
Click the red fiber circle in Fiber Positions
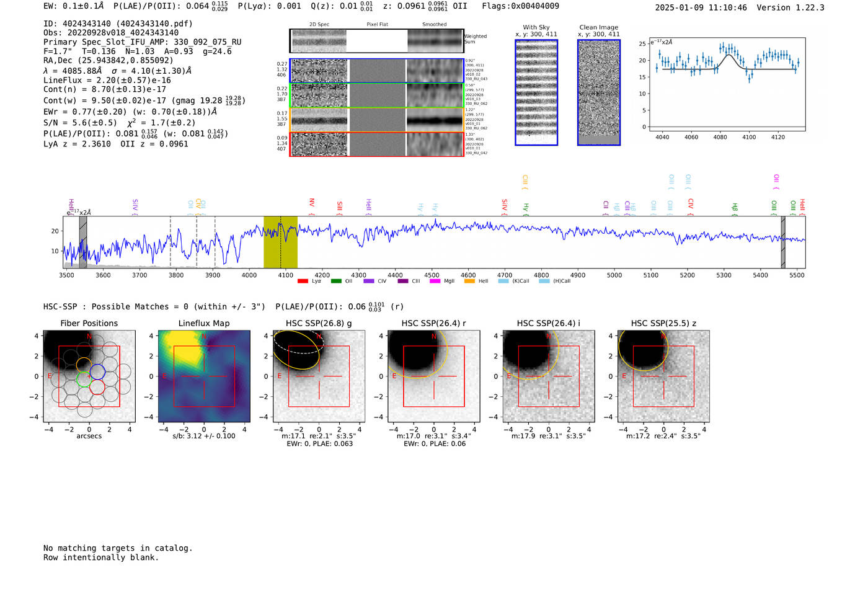click(97, 387)
